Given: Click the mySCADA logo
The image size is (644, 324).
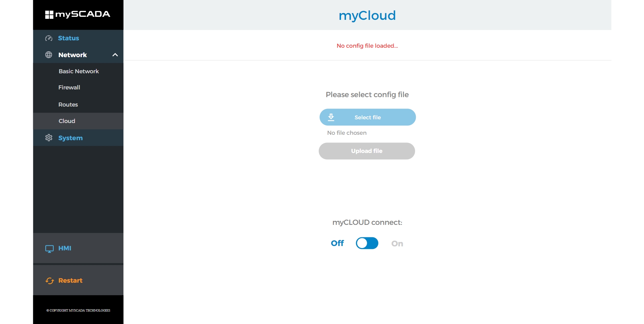Looking at the screenshot, I should point(78,14).
